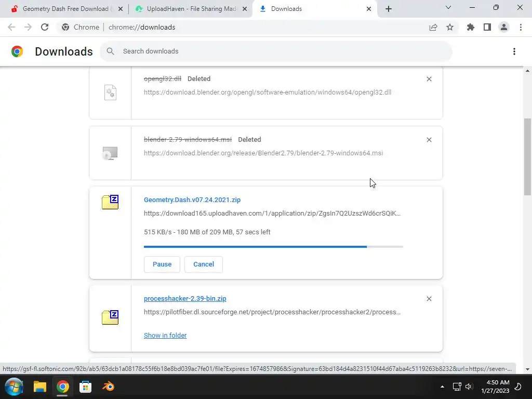This screenshot has width=532, height=399.
Task: Switch to Geometry Dash Free Download tab
Action: [x=66, y=9]
